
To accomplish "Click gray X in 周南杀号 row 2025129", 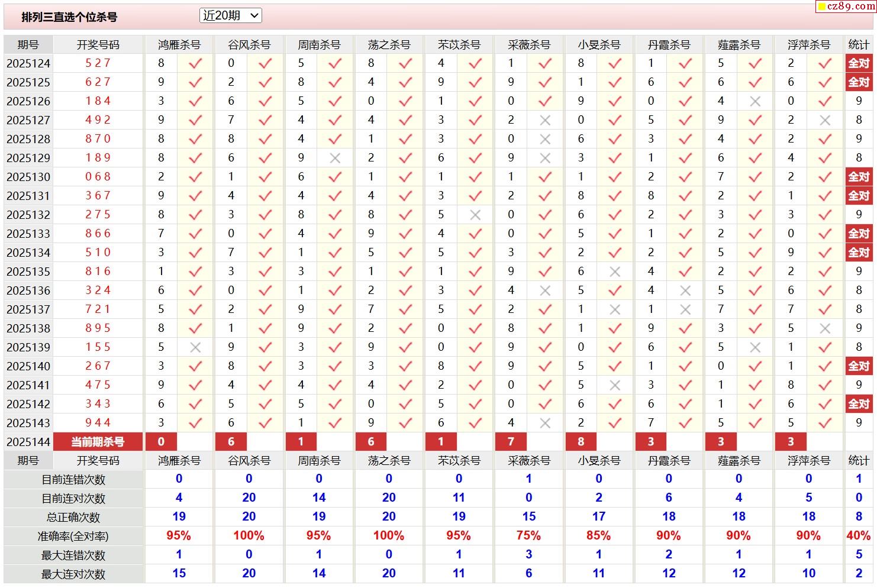I will [335, 158].
